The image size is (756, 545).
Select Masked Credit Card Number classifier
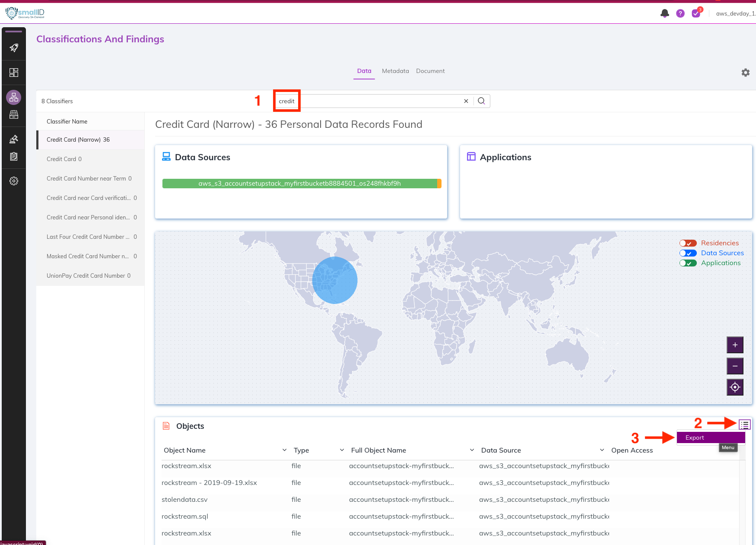click(90, 256)
